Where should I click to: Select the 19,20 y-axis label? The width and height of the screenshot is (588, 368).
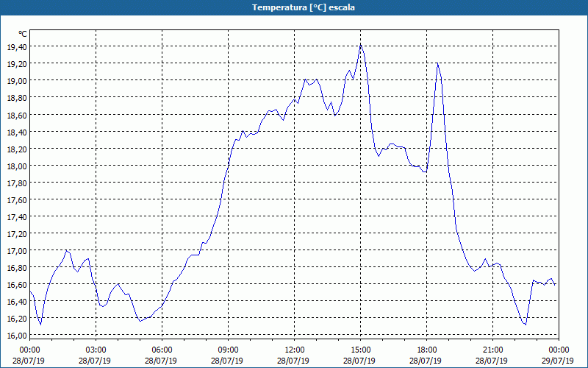click(x=16, y=64)
